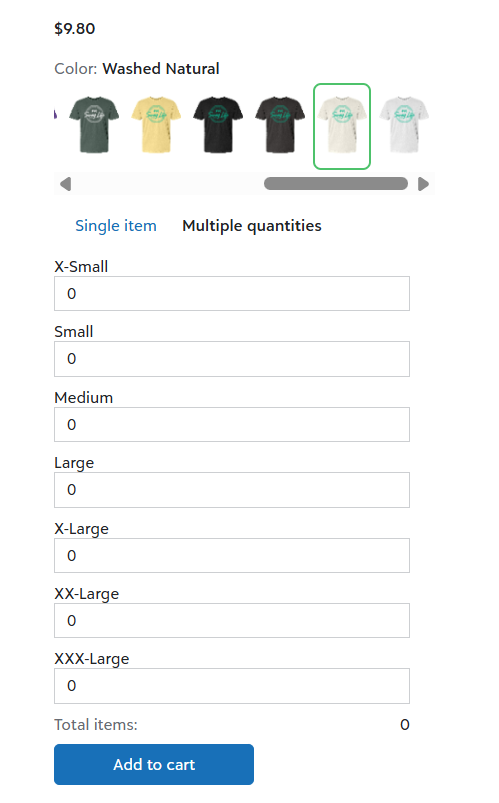Click the Large quantity input box
Image resolution: width=499 pixels, height=803 pixels.
point(232,490)
